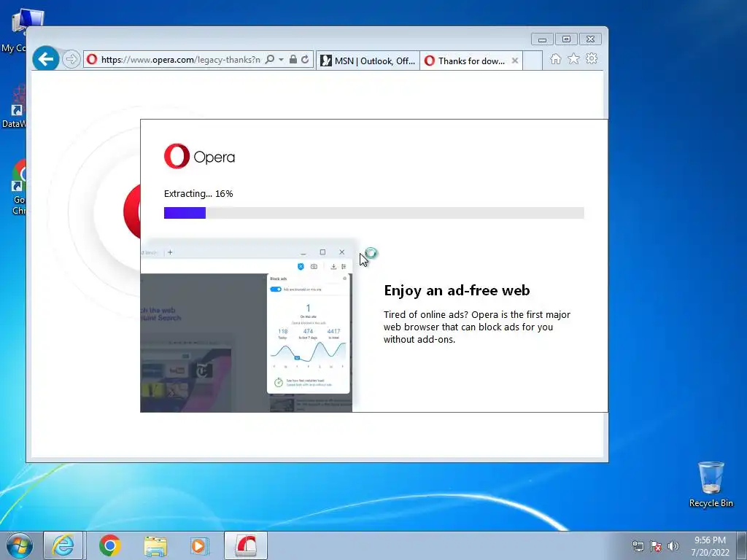747x560 pixels.
Task: Minimize the Internet Explorer window
Action: [542, 39]
